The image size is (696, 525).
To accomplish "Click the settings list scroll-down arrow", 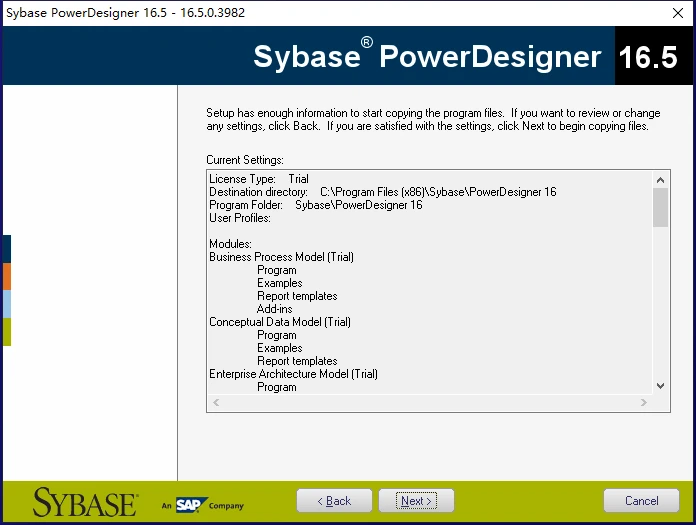I will pos(660,386).
